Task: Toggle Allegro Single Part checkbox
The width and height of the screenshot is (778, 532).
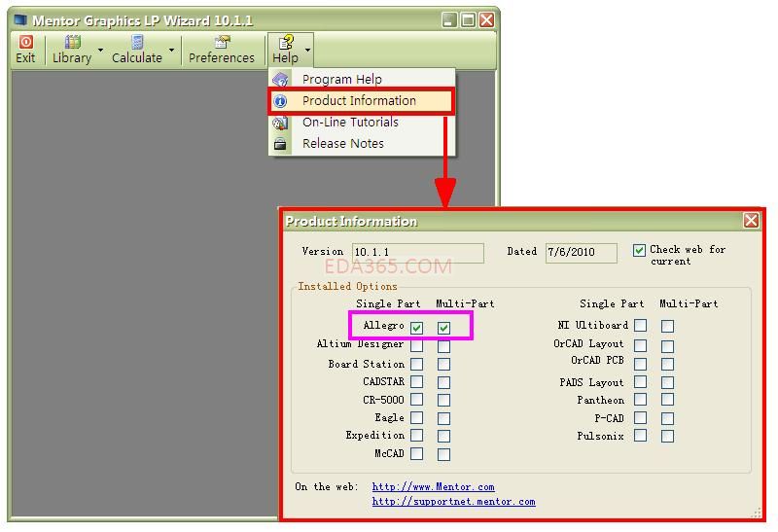Action: [417, 328]
